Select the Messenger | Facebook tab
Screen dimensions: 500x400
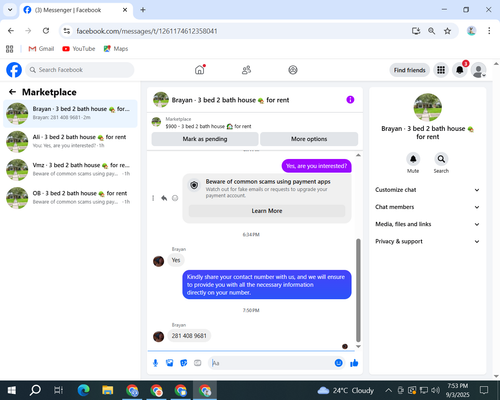[x=76, y=10]
